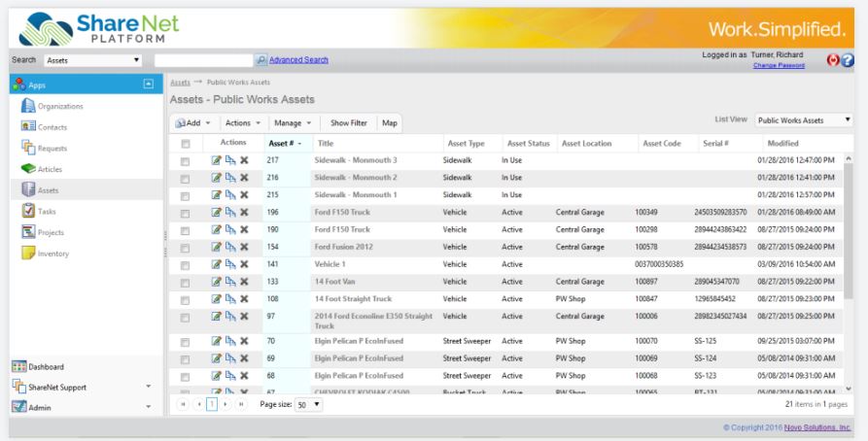
Task: Open the Add dropdown menu
Action: [193, 122]
